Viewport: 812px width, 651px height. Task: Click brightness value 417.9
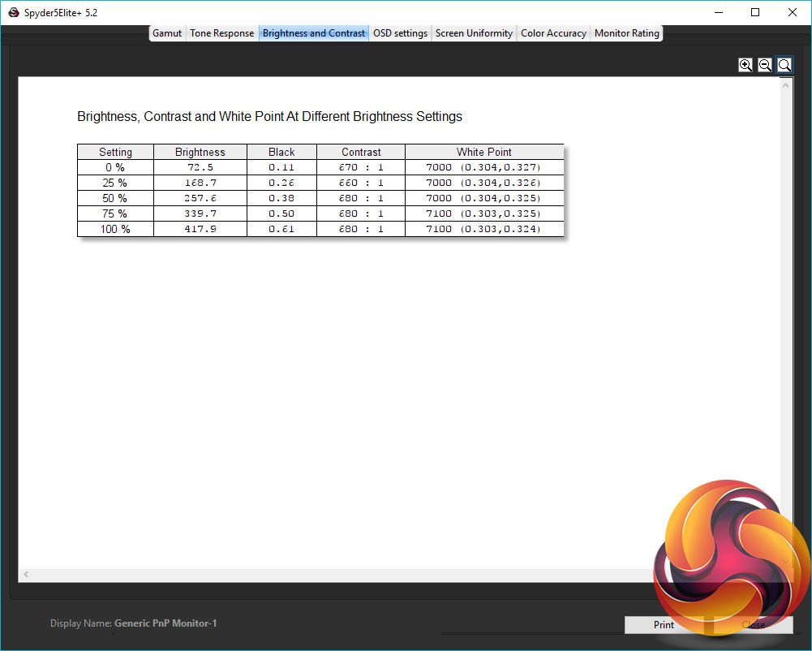click(x=200, y=229)
